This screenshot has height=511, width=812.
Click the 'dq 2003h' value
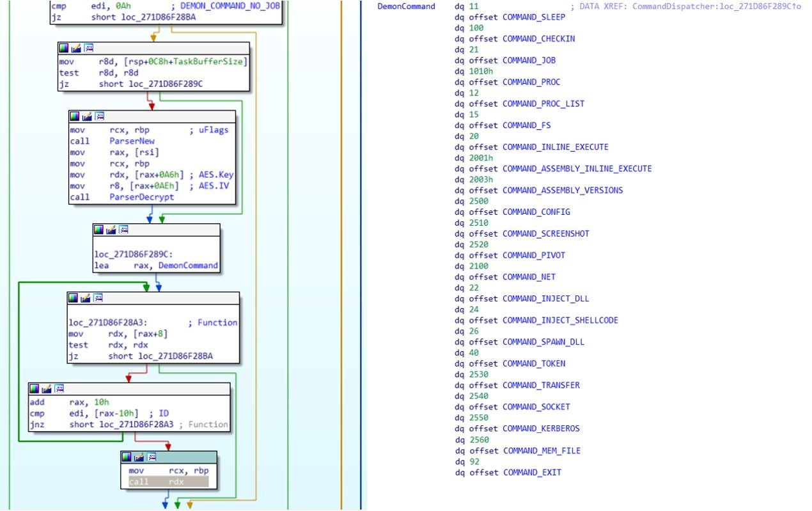click(x=474, y=180)
